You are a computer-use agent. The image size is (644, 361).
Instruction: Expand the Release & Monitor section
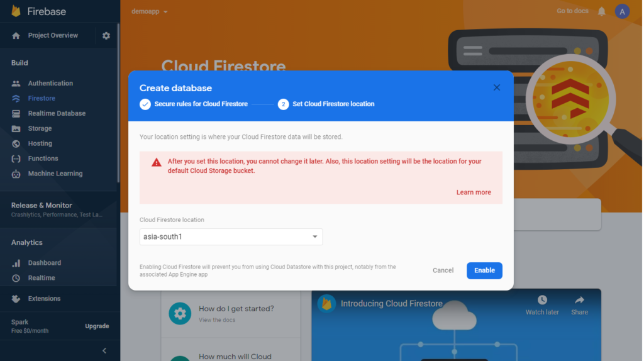[58, 209]
